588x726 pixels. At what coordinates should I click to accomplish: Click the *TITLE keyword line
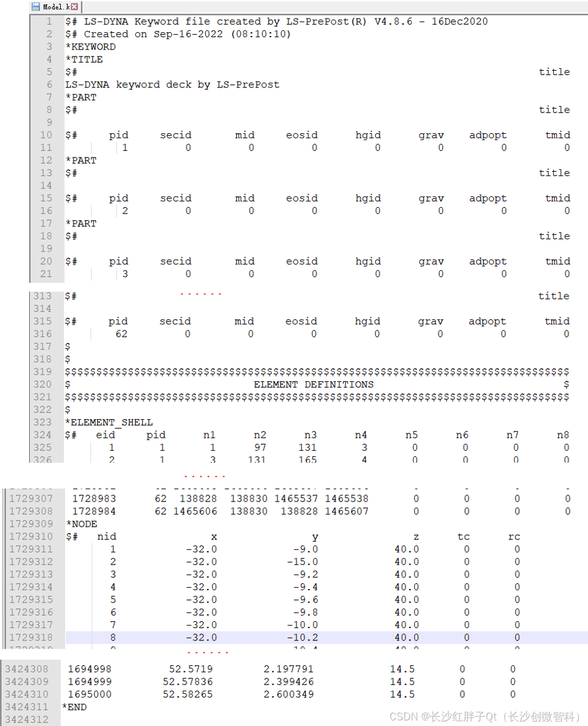[84, 60]
